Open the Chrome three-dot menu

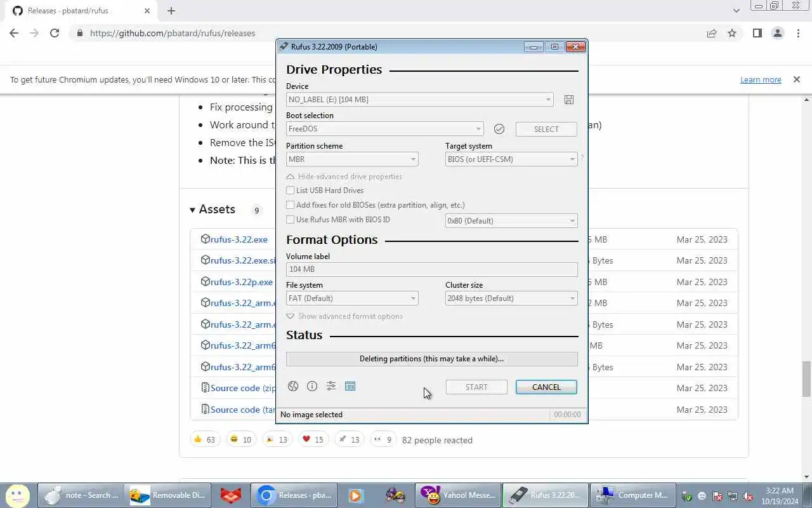(798, 33)
